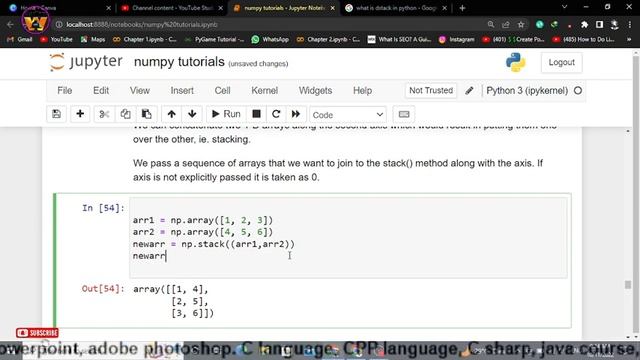
Task: Open the Instagram bookmark
Action: [456, 39]
